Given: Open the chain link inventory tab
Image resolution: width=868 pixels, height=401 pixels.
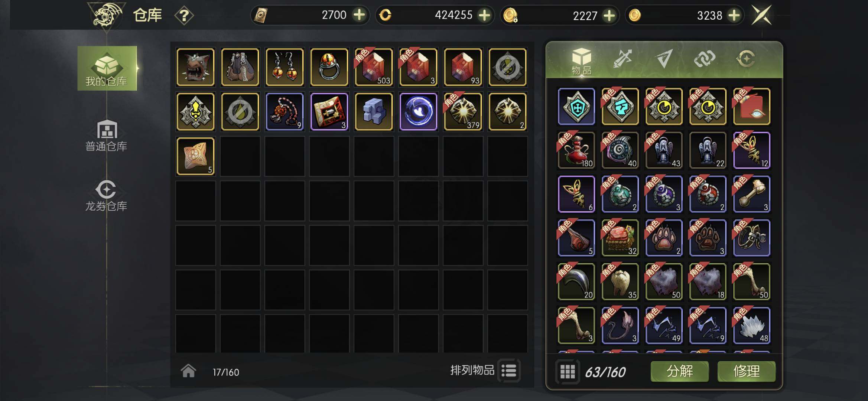Looking at the screenshot, I should tap(705, 58).
